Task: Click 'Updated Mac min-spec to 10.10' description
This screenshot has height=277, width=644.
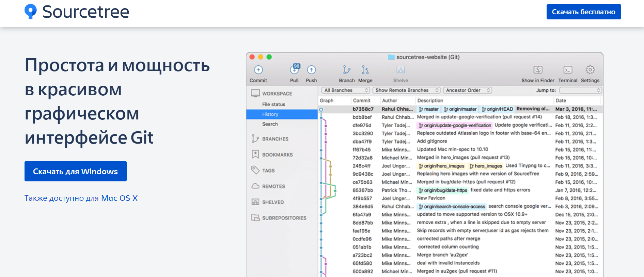Action: (452, 149)
